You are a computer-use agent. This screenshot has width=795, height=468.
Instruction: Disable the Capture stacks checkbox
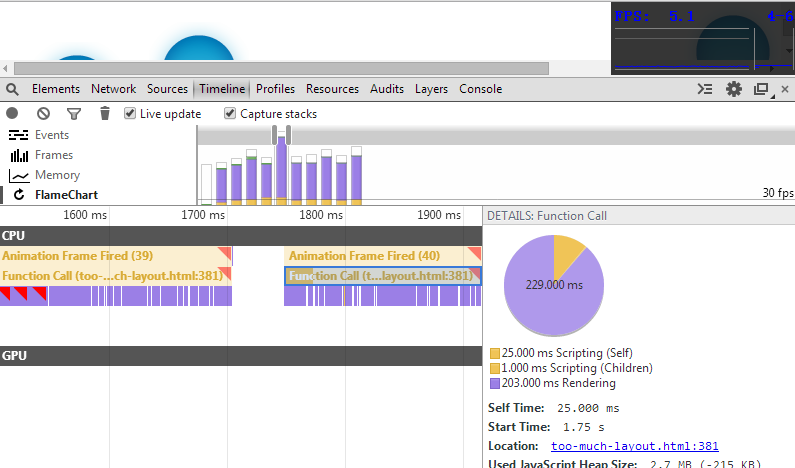pos(231,114)
